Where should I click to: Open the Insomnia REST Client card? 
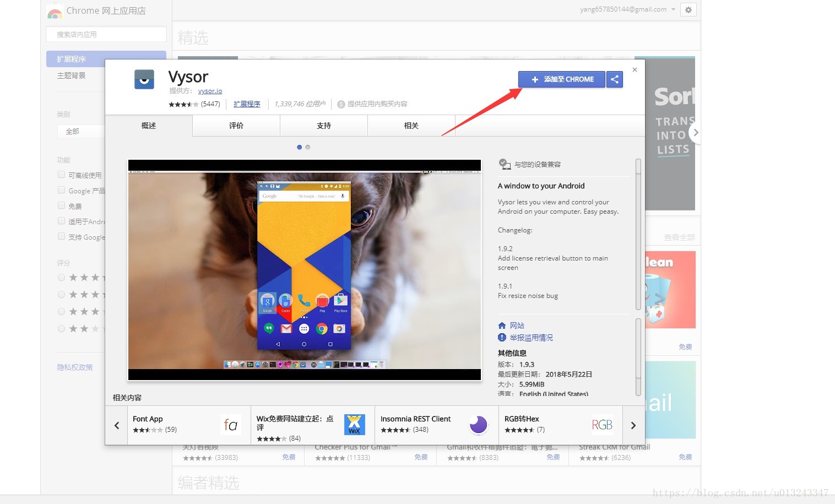coord(437,425)
